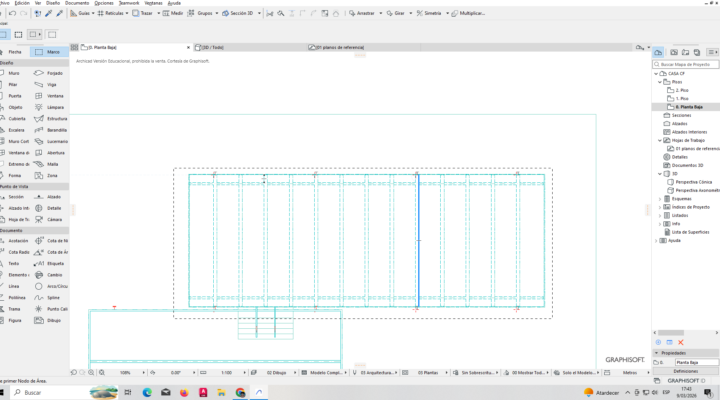Open the Guías dropdown arrow
The height and width of the screenshot is (400, 720).
96,14
